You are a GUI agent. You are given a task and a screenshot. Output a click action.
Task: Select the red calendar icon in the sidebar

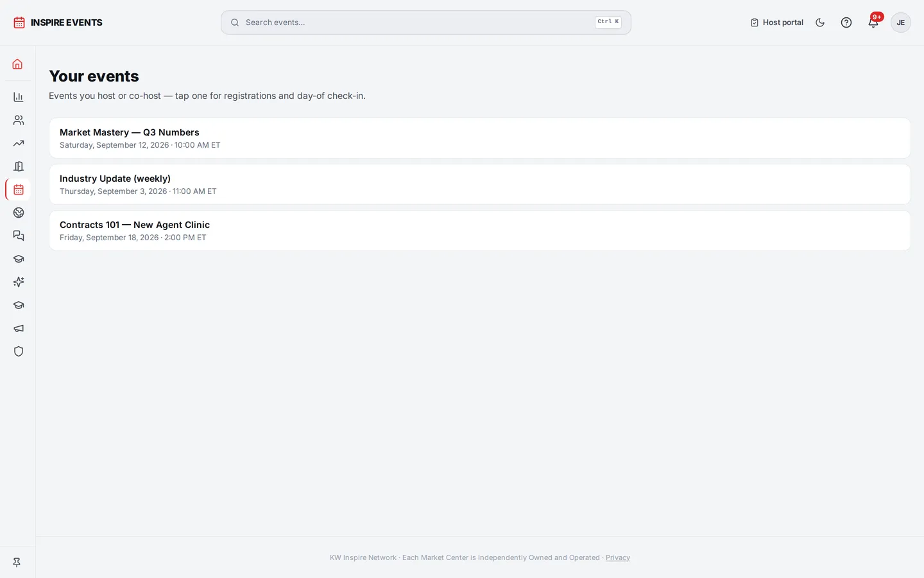18,189
